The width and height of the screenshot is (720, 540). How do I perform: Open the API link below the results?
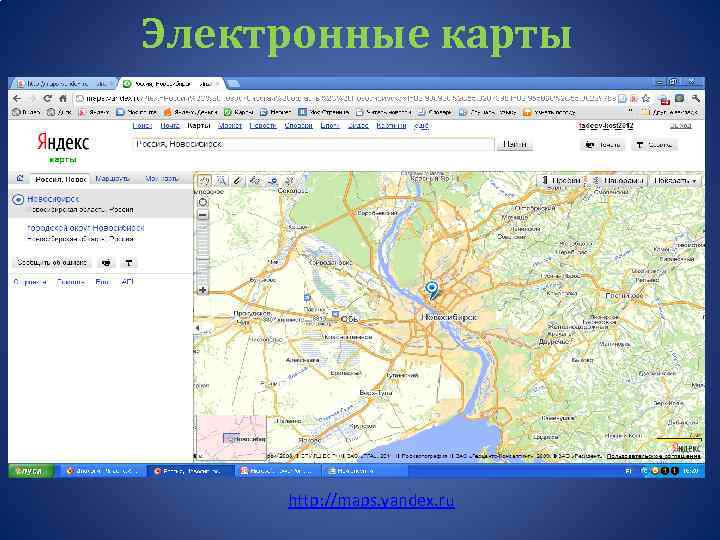(x=127, y=282)
